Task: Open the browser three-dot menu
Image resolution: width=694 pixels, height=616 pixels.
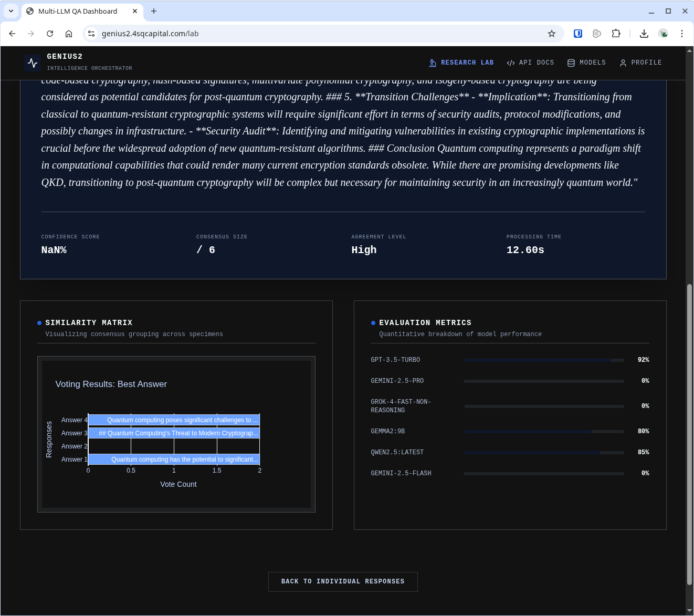Action: (682, 33)
